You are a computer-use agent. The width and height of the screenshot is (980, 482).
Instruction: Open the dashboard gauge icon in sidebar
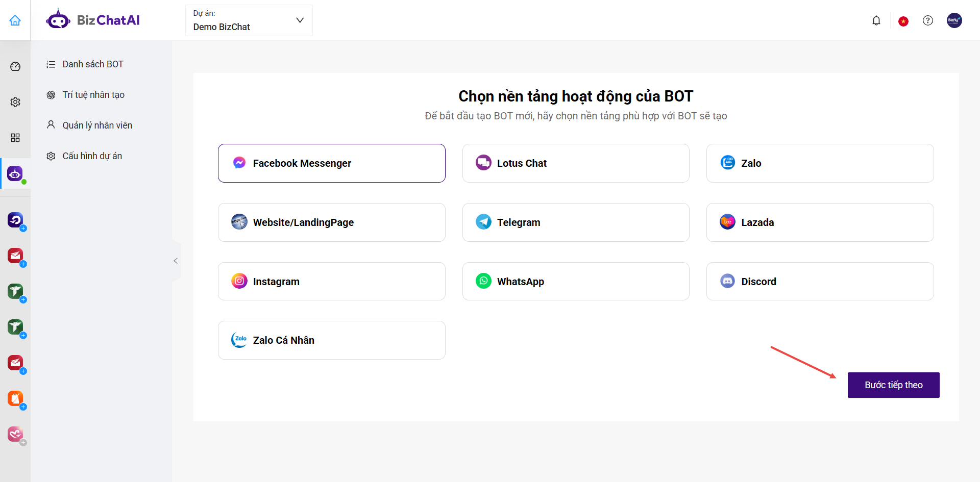(15, 66)
